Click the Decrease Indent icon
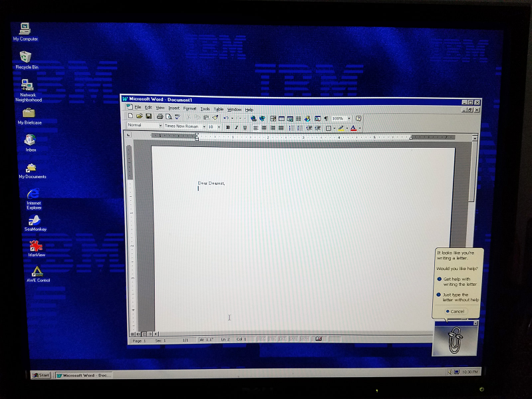The height and width of the screenshot is (399, 532). (x=309, y=128)
